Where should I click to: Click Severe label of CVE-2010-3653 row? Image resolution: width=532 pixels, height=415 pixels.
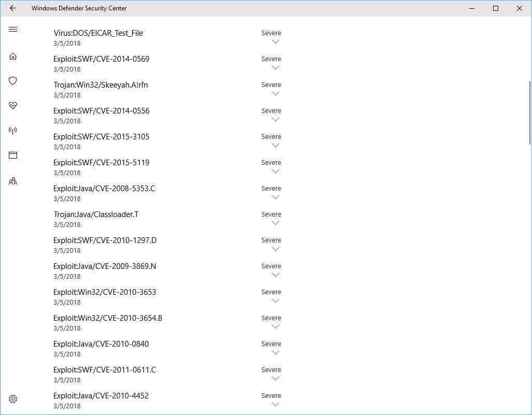pos(271,292)
